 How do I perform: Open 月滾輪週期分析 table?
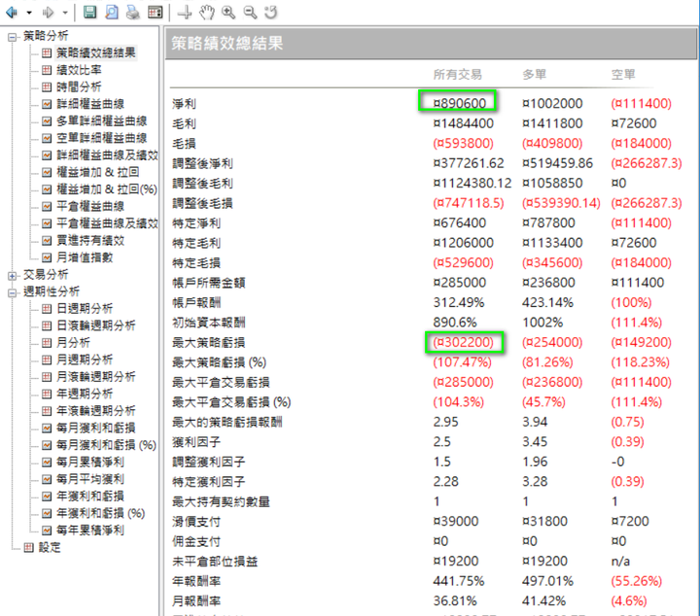96,376
